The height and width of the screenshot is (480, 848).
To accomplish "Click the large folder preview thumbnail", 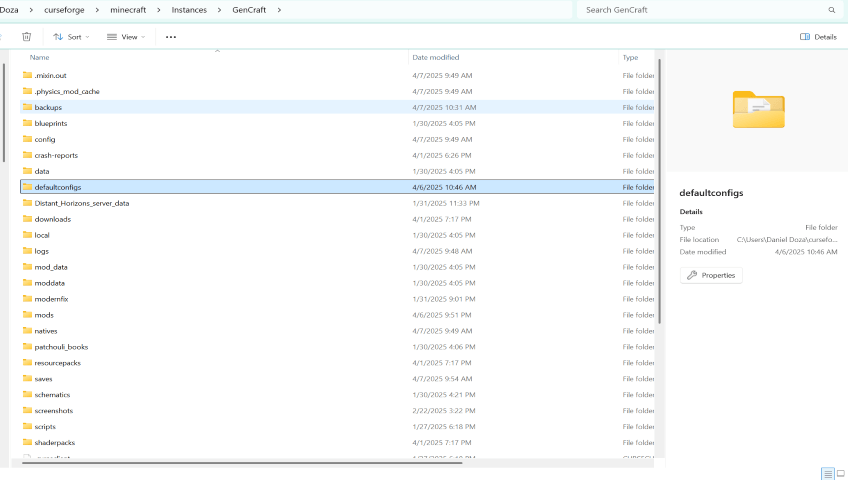I will click(x=758, y=109).
